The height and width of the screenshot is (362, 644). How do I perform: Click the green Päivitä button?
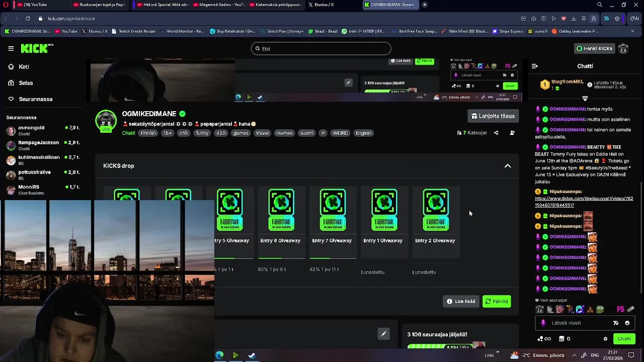pos(497,302)
